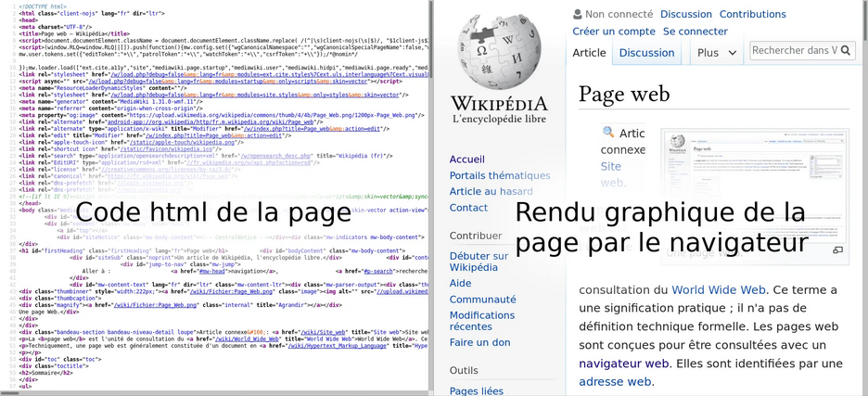This screenshot has width=868, height=396.
Task: Open the Contributions link
Action: pyautogui.click(x=752, y=15)
